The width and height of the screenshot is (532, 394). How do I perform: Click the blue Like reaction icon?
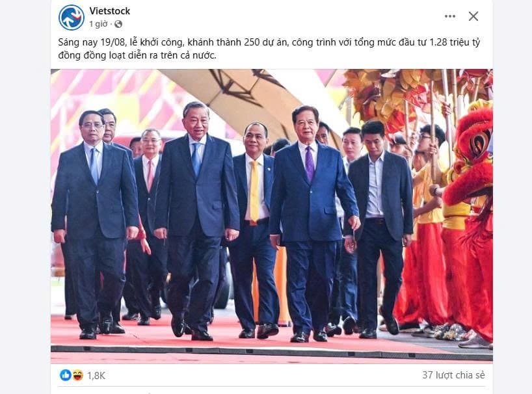(x=66, y=375)
